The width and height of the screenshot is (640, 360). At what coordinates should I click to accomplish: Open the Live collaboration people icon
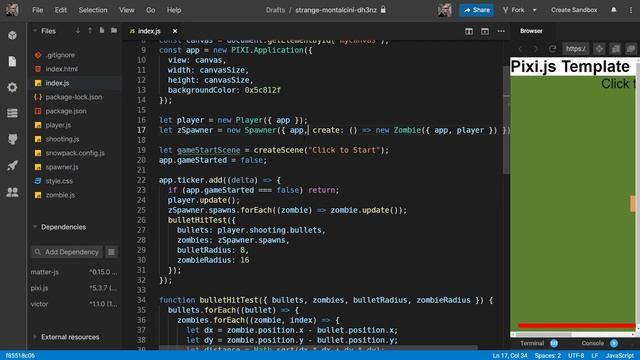12,192
